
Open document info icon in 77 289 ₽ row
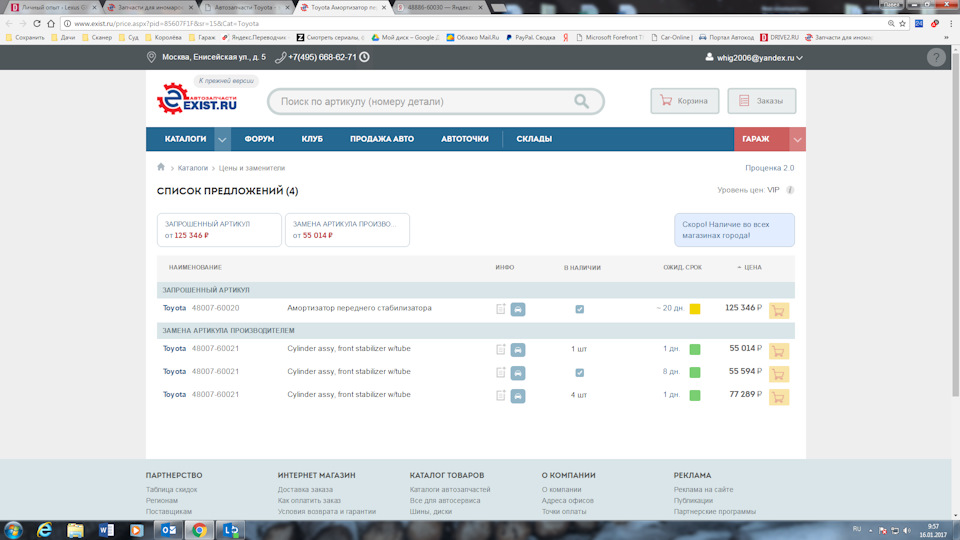501,396
